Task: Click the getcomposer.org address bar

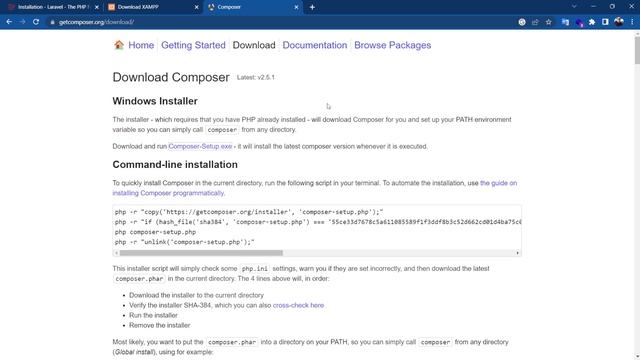Action: pos(282,22)
